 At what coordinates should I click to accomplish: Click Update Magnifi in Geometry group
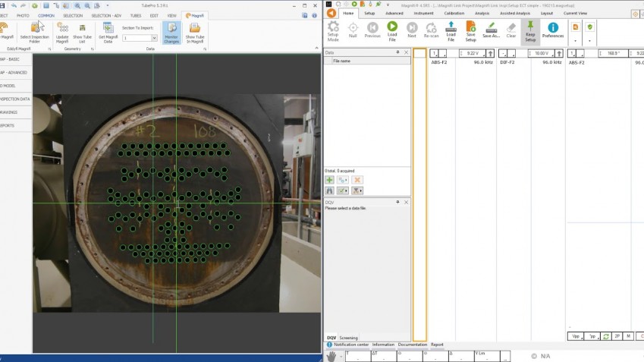(62, 27)
